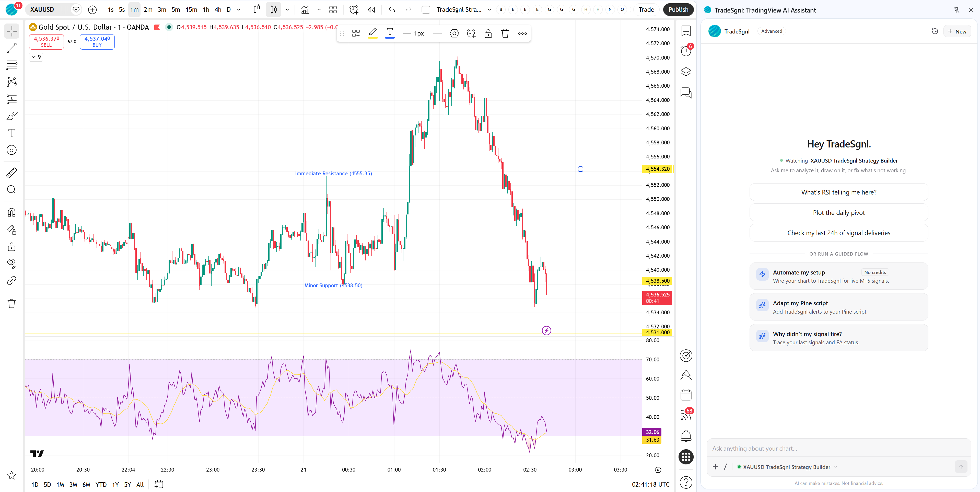Choose the Plot the daily pivot suggestion

point(838,213)
